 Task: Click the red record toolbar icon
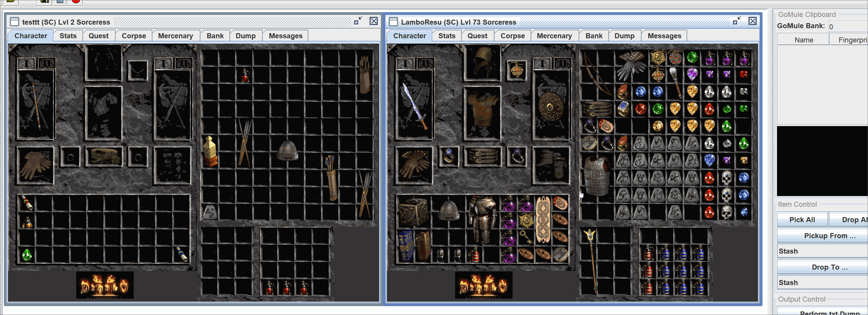(x=76, y=2)
